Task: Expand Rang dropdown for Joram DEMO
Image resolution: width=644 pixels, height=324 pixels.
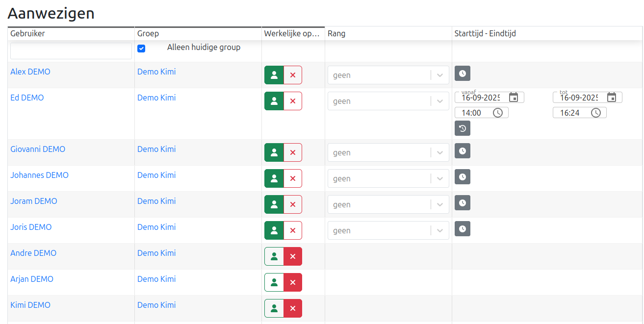Action: (439, 205)
